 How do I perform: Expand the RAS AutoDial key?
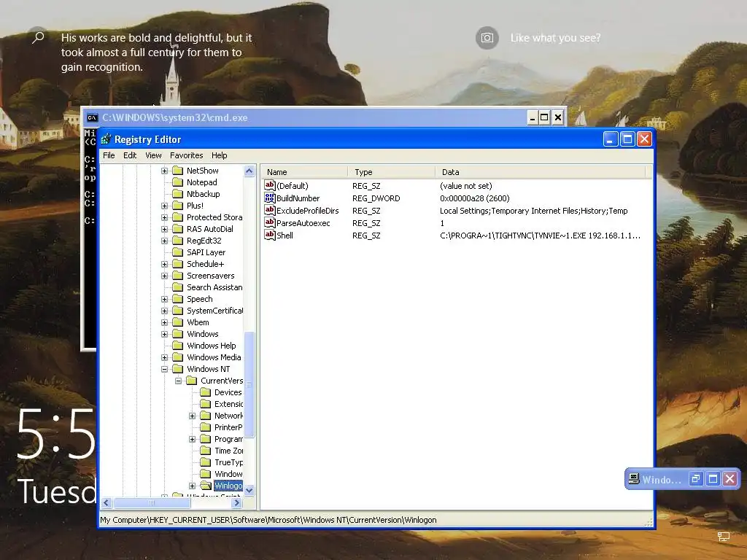pyautogui.click(x=164, y=229)
